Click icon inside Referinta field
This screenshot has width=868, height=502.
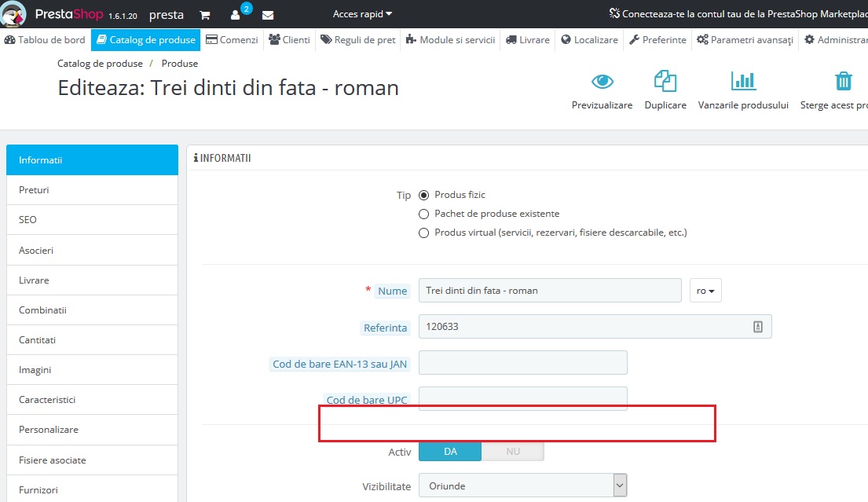[x=758, y=327]
